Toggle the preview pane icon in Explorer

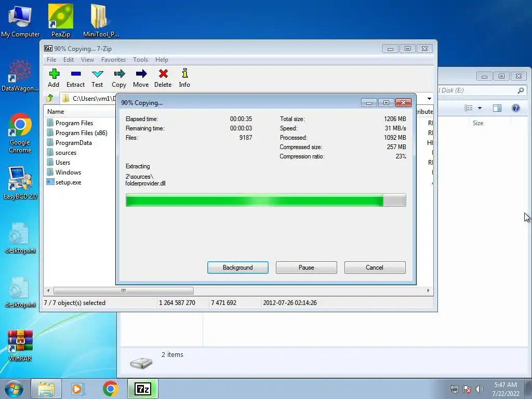click(497, 108)
